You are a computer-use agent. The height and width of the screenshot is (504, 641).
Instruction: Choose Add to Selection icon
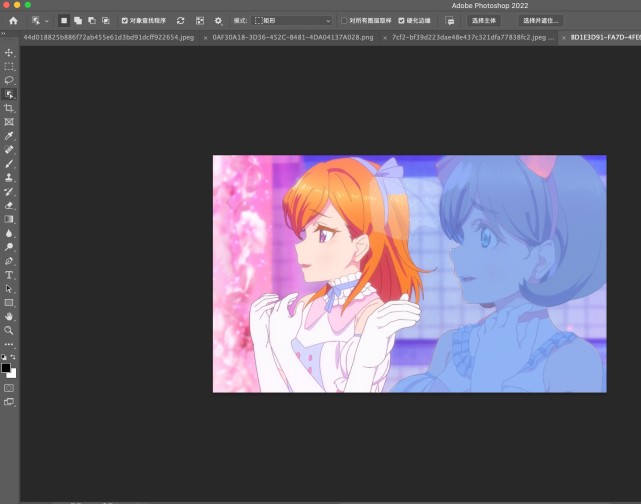pos(78,20)
